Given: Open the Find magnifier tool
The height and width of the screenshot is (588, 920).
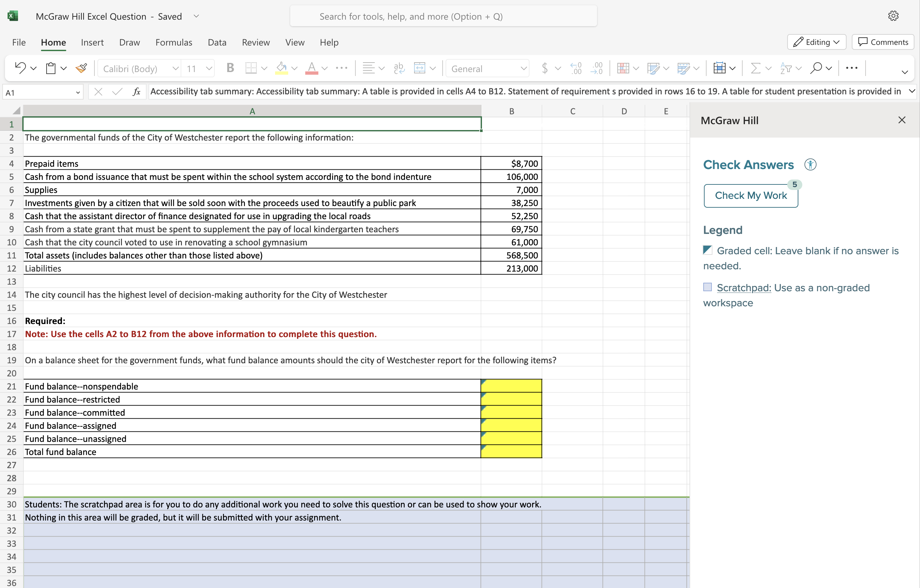Looking at the screenshot, I should pyautogui.click(x=816, y=68).
